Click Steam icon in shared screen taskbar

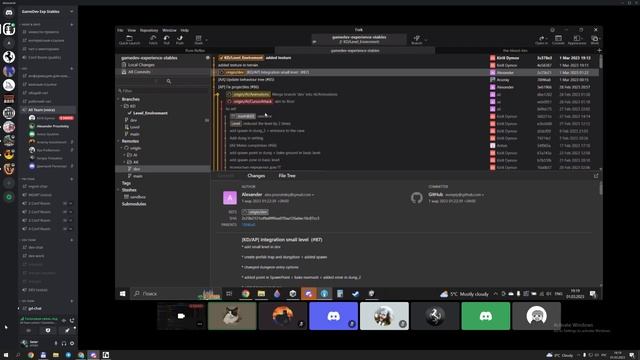pos(356,293)
